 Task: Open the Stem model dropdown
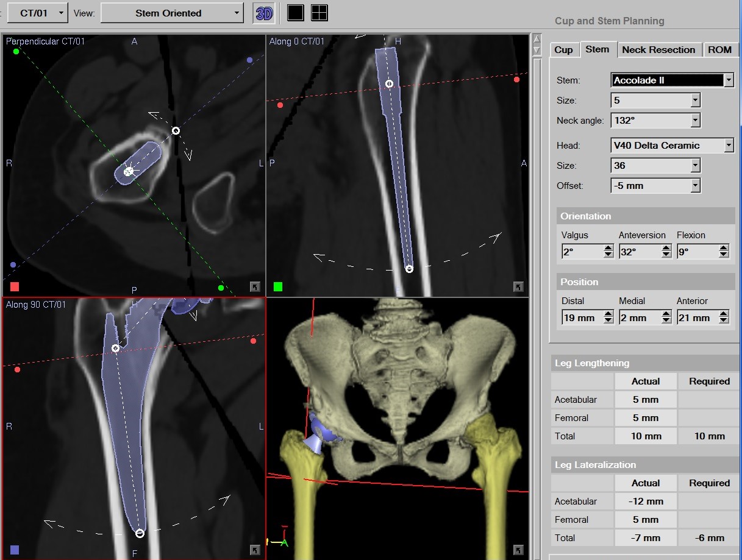click(x=728, y=80)
